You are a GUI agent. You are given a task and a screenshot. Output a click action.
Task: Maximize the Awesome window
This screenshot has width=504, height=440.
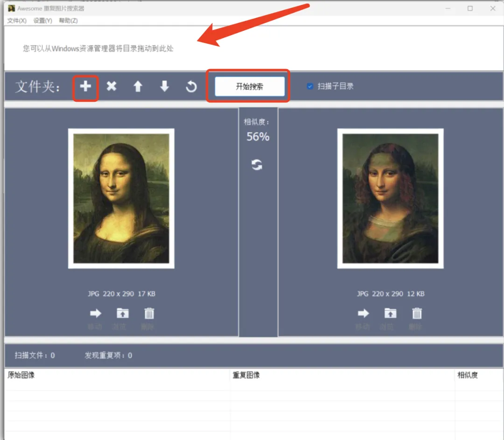point(470,8)
